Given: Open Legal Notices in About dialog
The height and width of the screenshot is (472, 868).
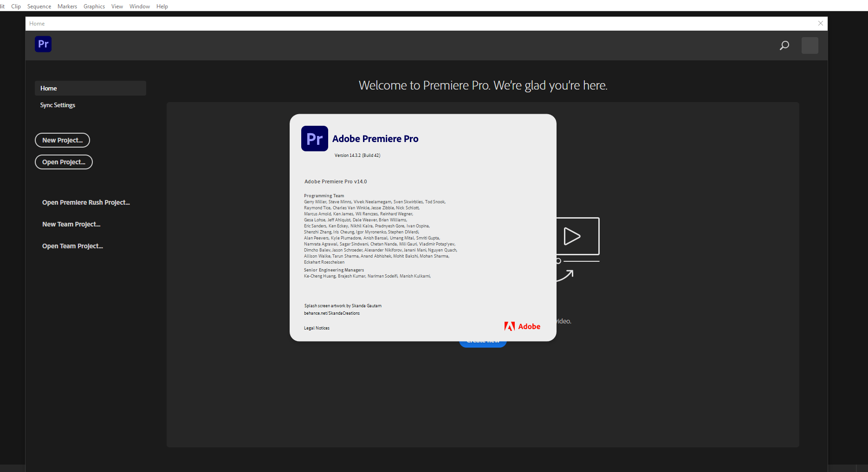Looking at the screenshot, I should [317, 328].
